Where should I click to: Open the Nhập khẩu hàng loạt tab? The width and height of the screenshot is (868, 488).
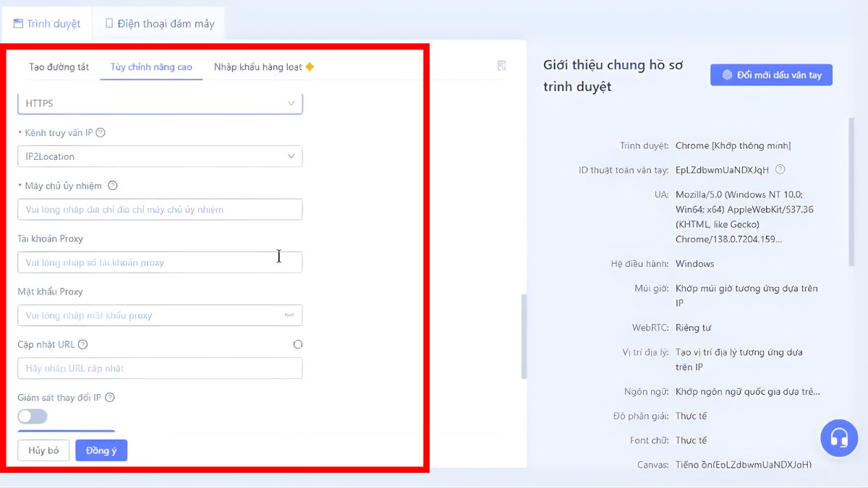coord(260,65)
